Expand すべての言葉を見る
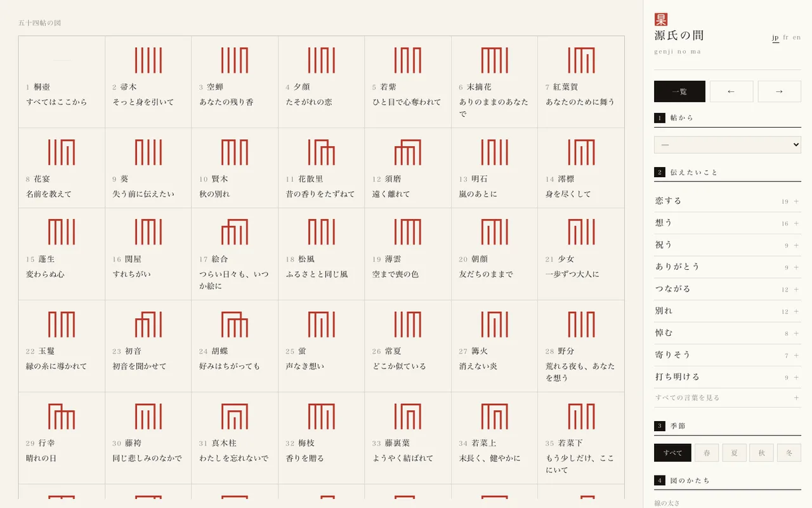Screen dimensions: 812x508 click(x=728, y=398)
